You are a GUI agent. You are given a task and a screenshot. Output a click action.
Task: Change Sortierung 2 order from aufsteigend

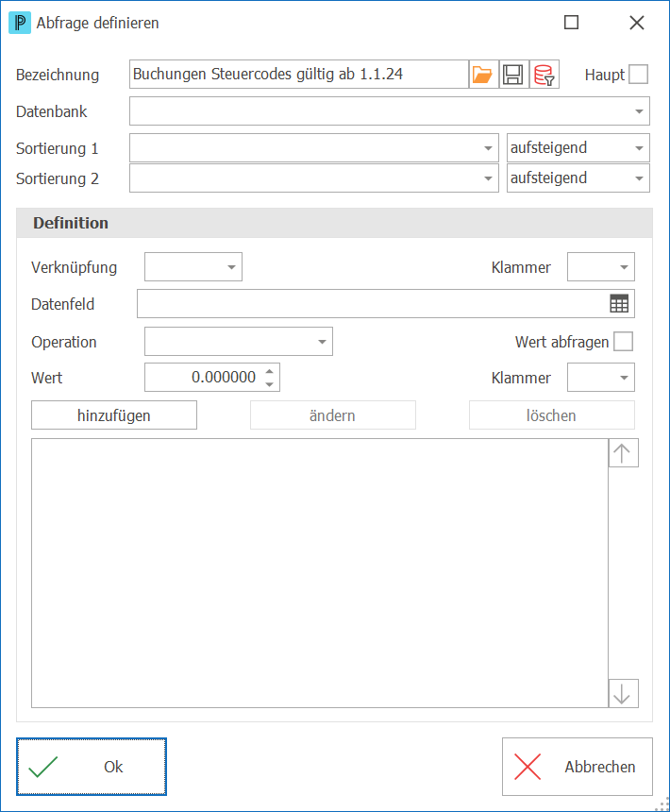578,178
